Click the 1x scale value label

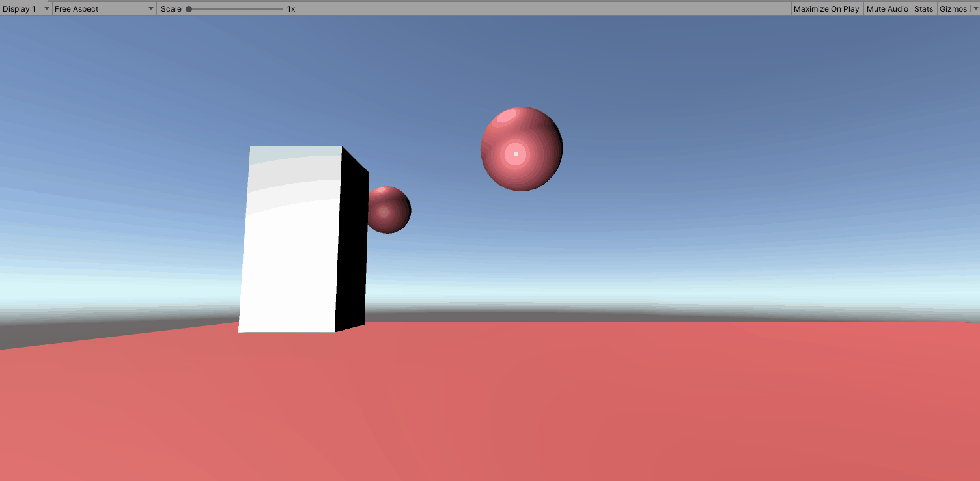click(291, 9)
